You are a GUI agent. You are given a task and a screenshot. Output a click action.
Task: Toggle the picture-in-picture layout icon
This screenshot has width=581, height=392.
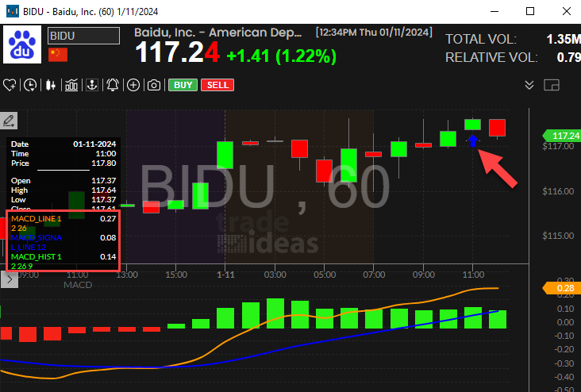tap(552, 85)
